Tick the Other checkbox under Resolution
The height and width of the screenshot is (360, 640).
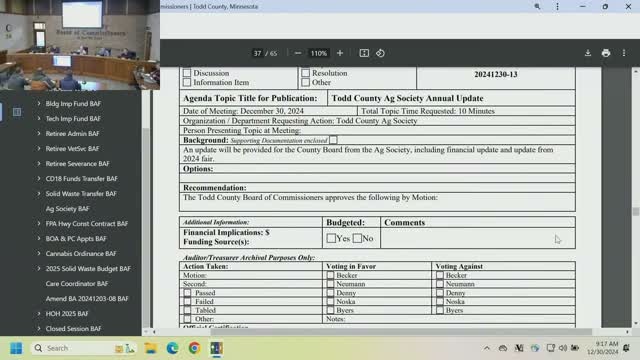pos(305,82)
